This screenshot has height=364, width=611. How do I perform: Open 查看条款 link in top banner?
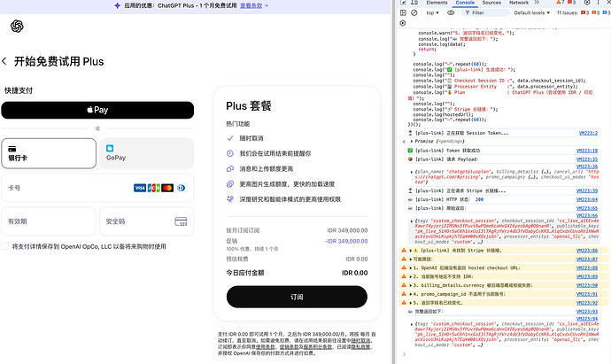(x=251, y=5)
